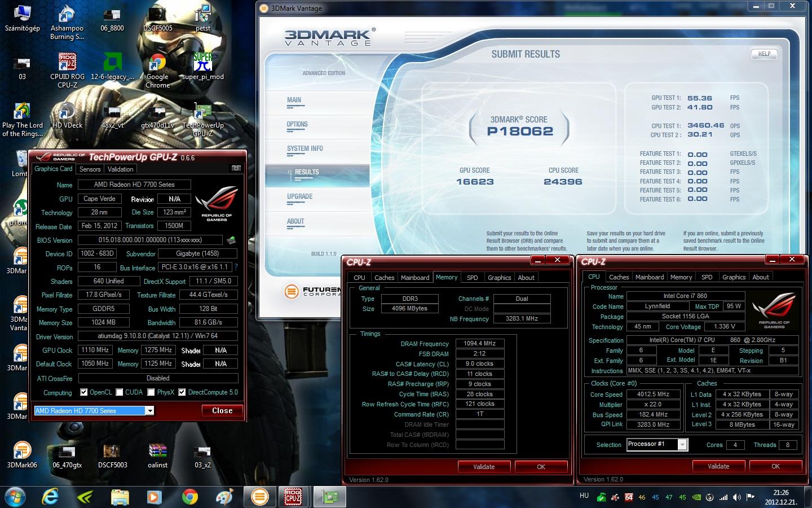Open Play The Lord of the Rings shortcut
Viewport: 812px width, 508px height.
coord(23,120)
